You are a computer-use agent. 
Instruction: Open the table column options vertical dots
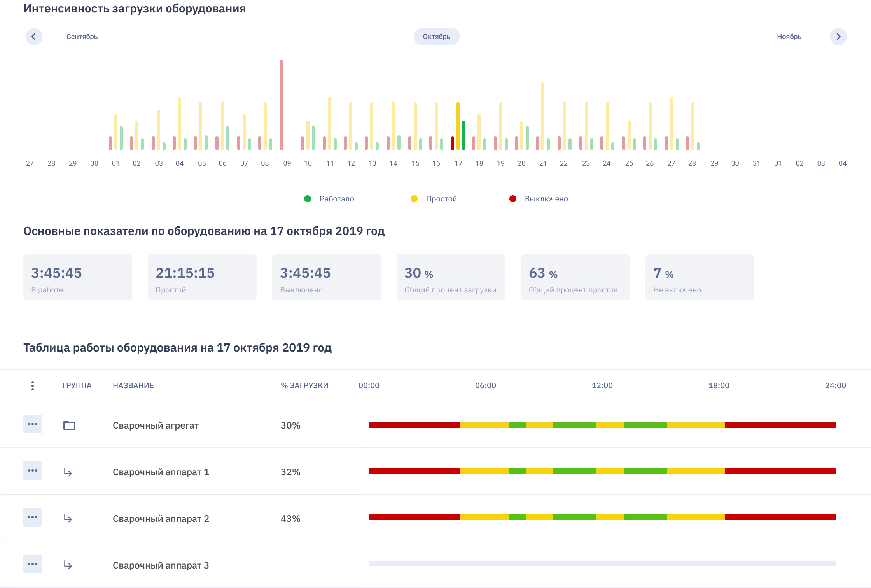click(x=33, y=385)
